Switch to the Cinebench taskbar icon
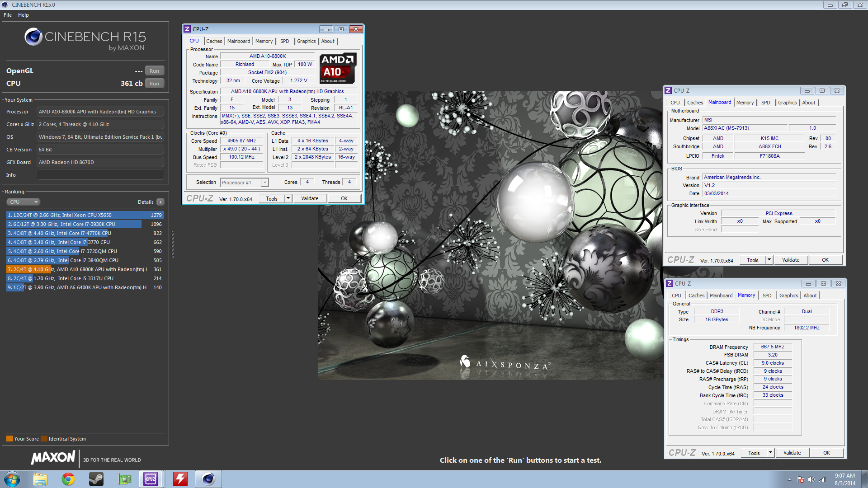Viewport: 868px width, 488px height. 208,479
